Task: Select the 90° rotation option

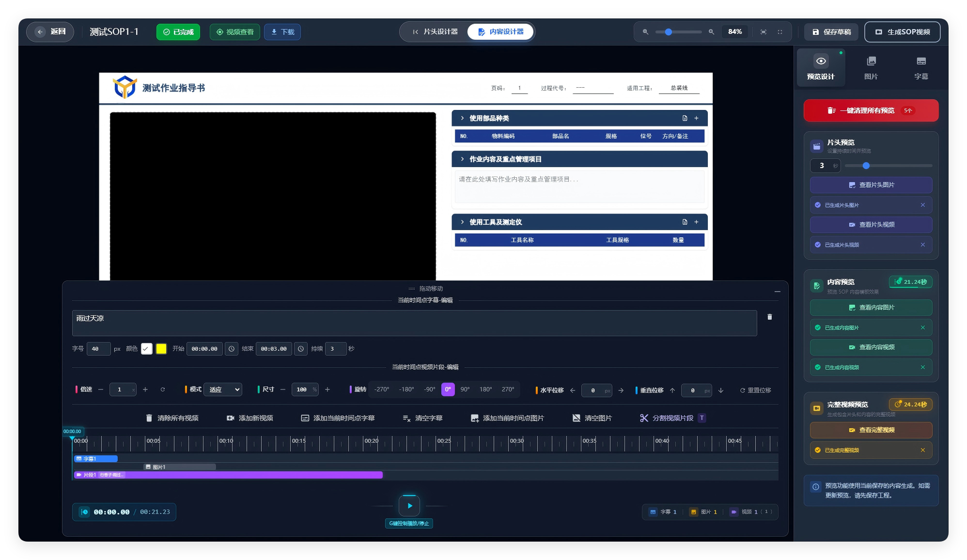Action: click(465, 389)
